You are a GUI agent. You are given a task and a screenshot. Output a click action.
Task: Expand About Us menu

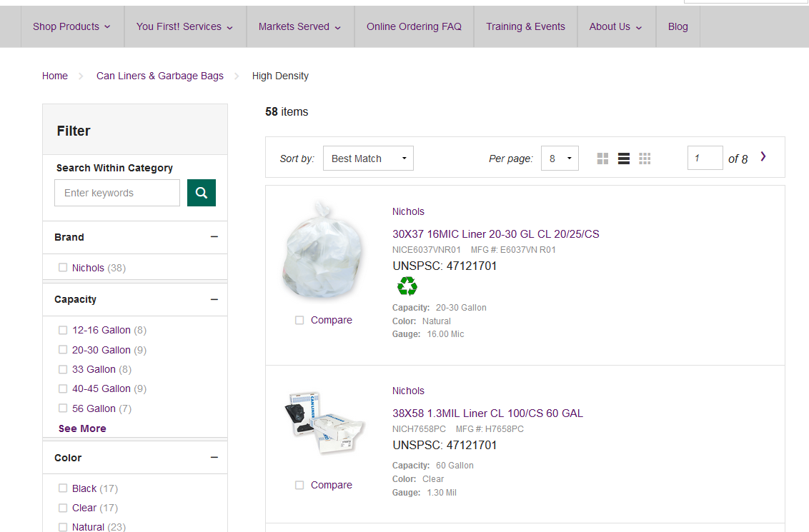(616, 27)
